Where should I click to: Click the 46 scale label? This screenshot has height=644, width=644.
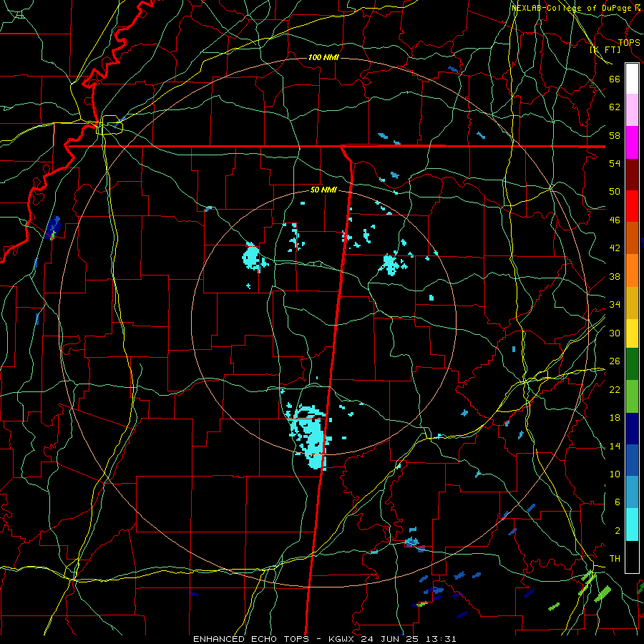pyautogui.click(x=615, y=220)
